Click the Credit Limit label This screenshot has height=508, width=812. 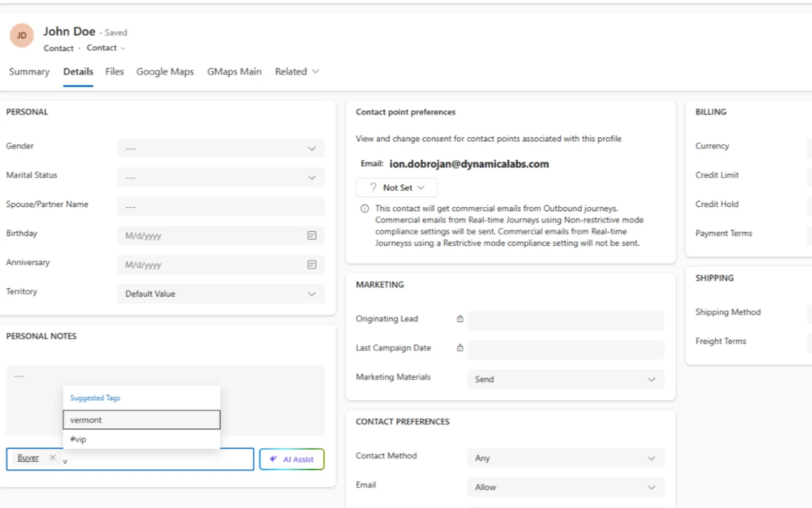[x=717, y=175]
